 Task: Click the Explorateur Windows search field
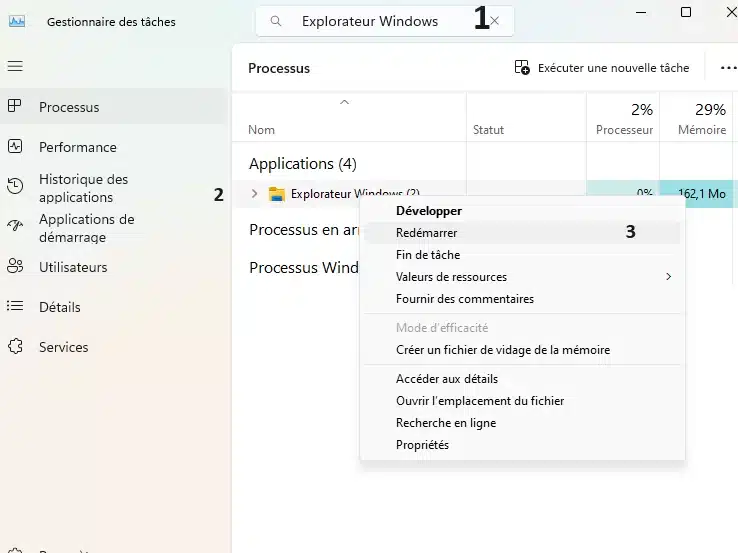(x=385, y=21)
